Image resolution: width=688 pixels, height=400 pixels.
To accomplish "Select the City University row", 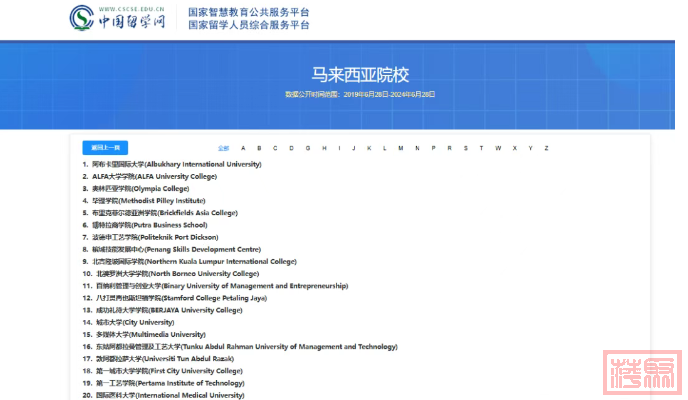I will (x=129, y=322).
